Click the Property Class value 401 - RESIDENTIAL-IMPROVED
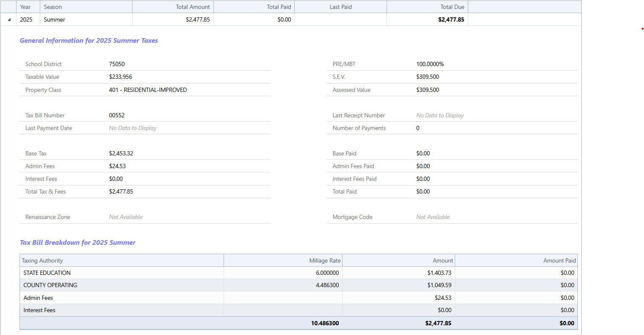Viewport: 644px width, 335px height. click(x=148, y=90)
